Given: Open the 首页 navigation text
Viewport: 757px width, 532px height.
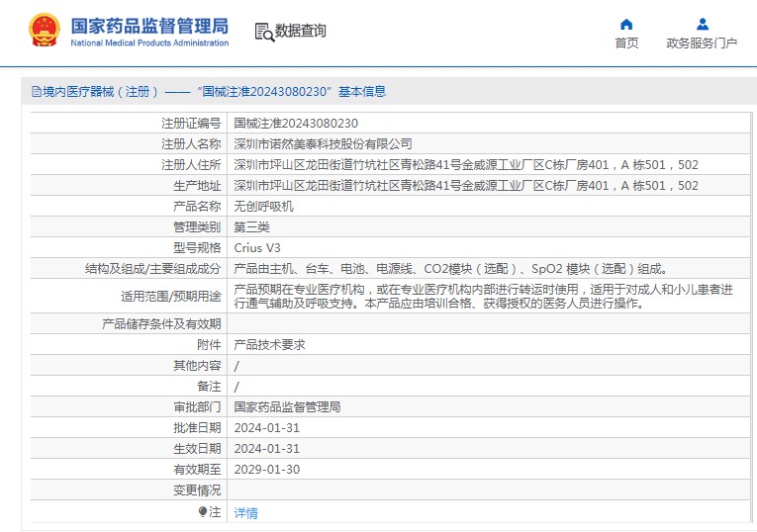Looking at the screenshot, I should [626, 43].
